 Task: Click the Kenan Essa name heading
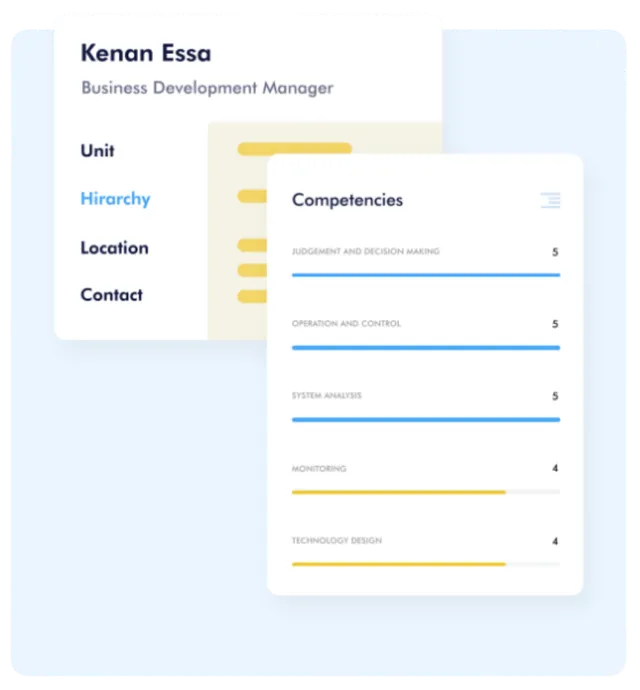(146, 53)
